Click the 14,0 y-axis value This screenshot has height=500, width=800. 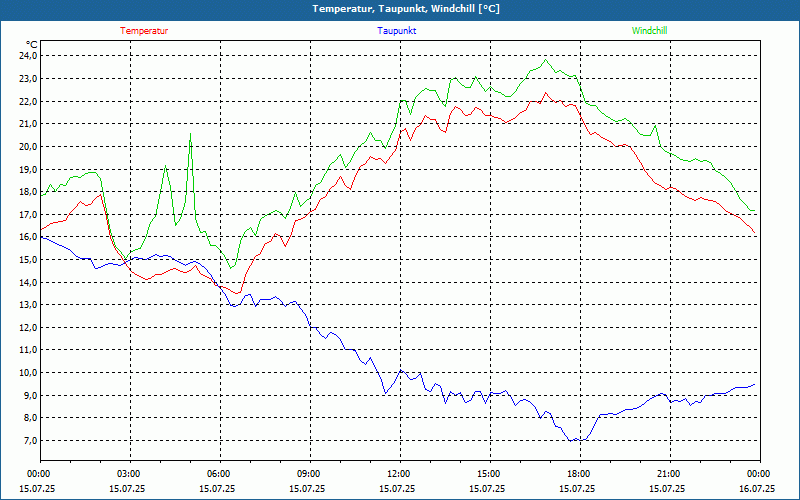(x=29, y=282)
